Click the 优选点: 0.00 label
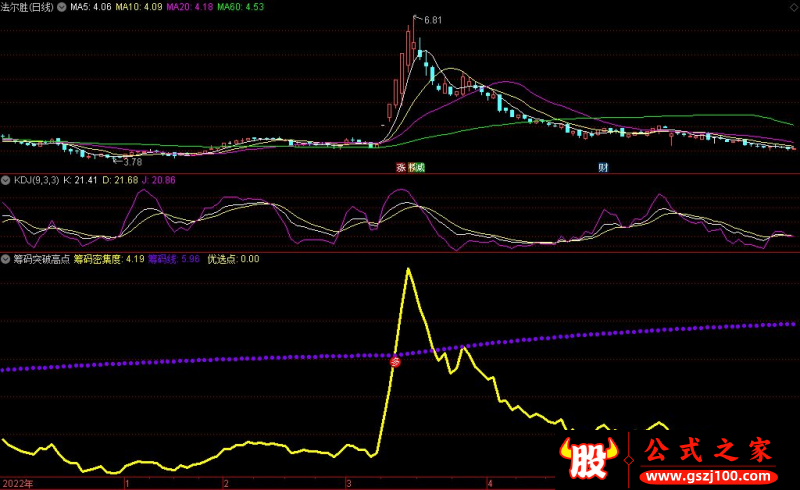800x490 pixels. (233, 259)
